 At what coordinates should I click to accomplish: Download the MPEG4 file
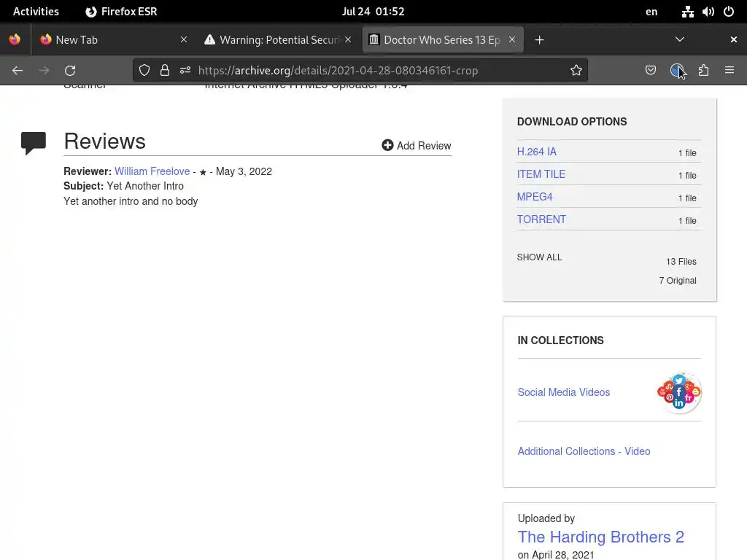[x=535, y=197]
